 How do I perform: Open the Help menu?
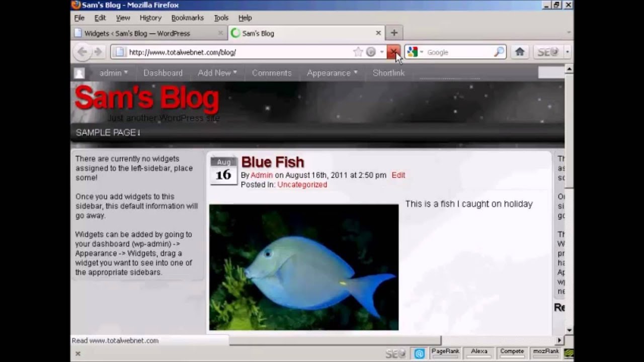point(245,18)
